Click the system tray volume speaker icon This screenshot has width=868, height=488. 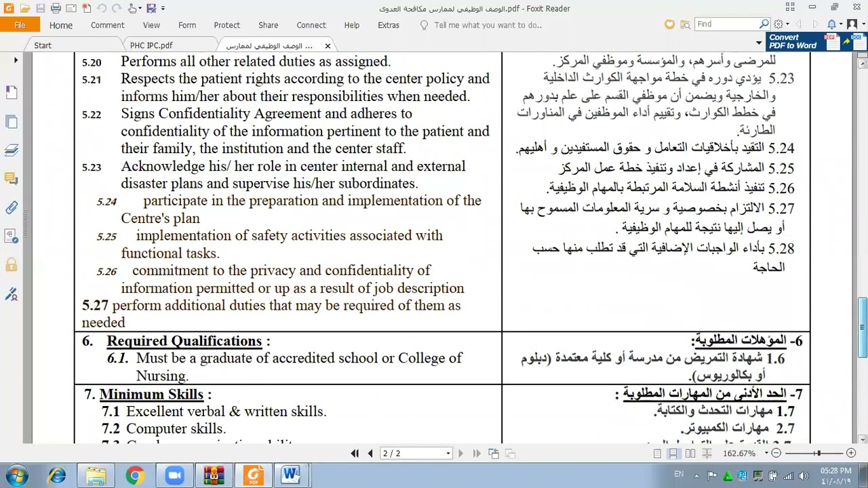(x=804, y=476)
